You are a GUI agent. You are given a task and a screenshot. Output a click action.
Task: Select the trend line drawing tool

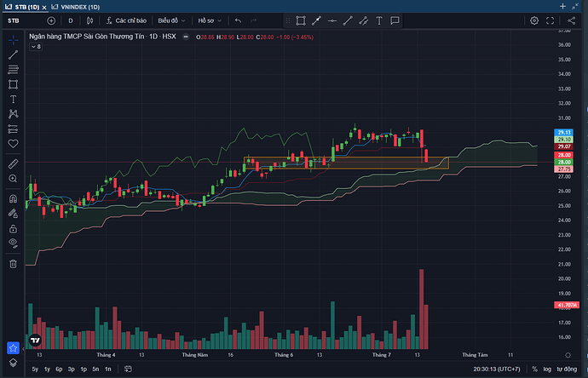point(13,54)
